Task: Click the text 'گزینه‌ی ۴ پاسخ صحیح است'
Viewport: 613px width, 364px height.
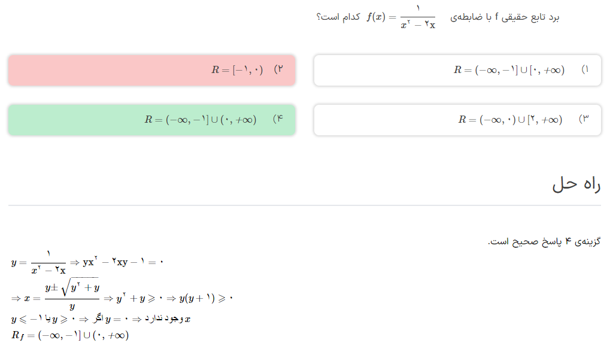Action: (544, 241)
